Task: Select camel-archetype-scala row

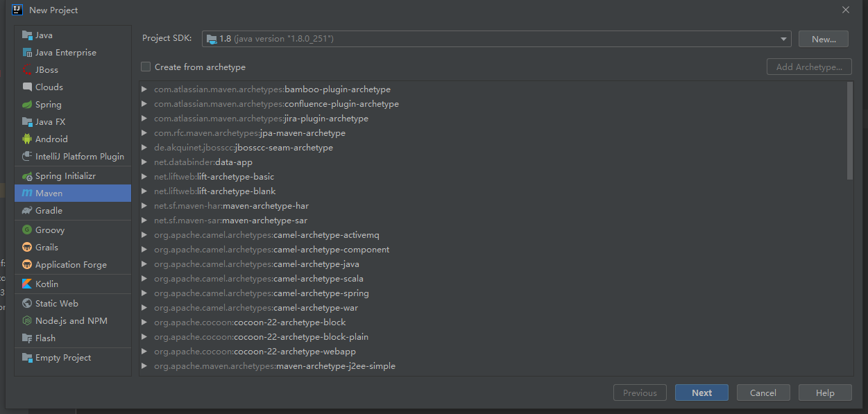Action: coord(493,279)
